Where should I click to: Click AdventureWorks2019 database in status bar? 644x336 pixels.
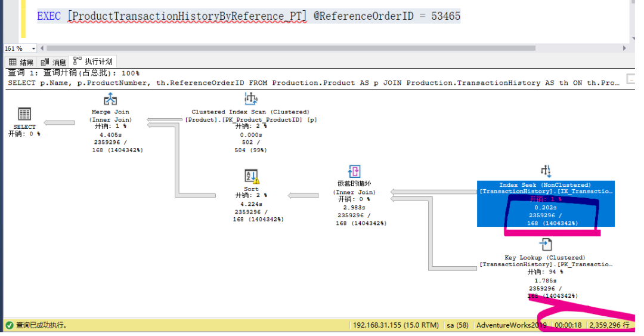pyautogui.click(x=512, y=325)
